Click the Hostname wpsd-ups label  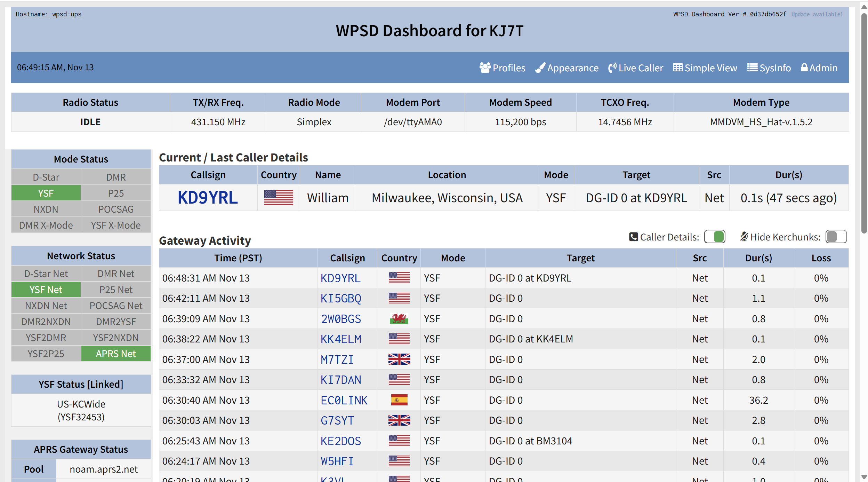click(48, 14)
